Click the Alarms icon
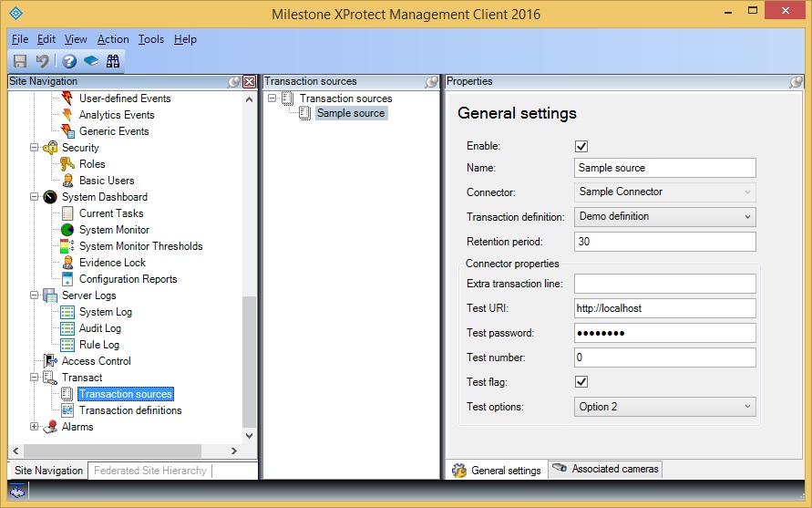This screenshot has width=812, height=508. click(x=50, y=427)
